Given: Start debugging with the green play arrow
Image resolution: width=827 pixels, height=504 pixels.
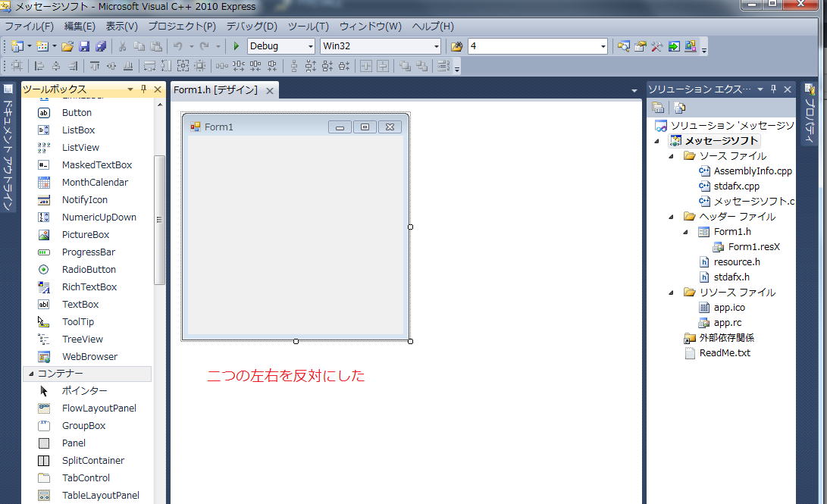Looking at the screenshot, I should 237,46.
